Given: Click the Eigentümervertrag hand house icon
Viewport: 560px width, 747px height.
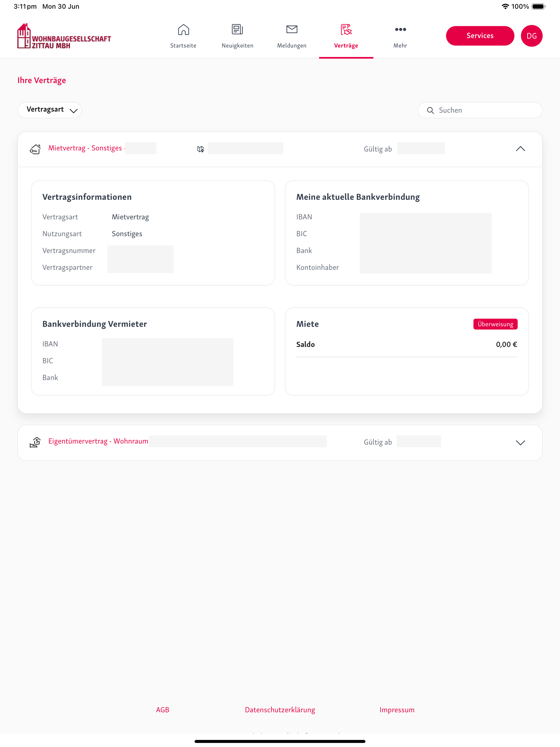Looking at the screenshot, I should [36, 442].
